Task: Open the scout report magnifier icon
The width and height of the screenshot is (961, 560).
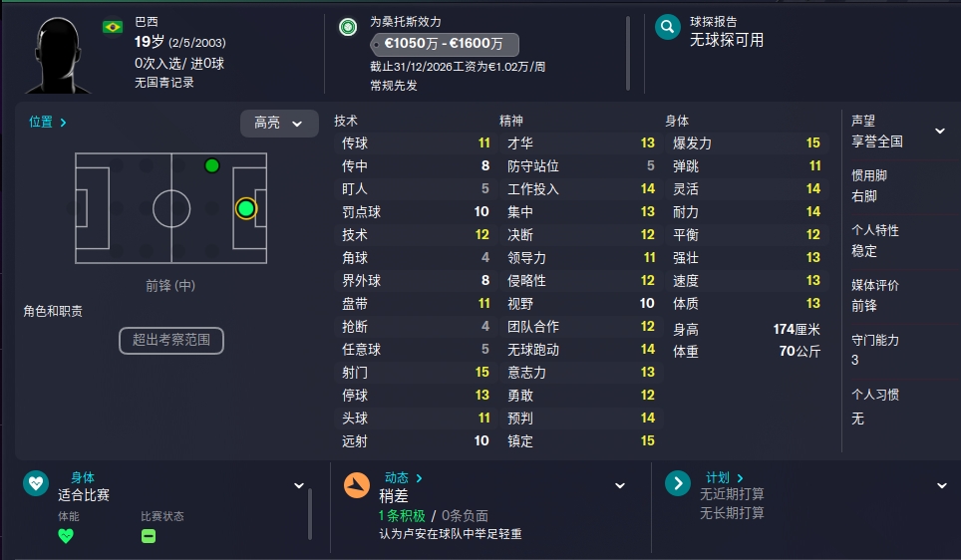Action: tap(668, 27)
